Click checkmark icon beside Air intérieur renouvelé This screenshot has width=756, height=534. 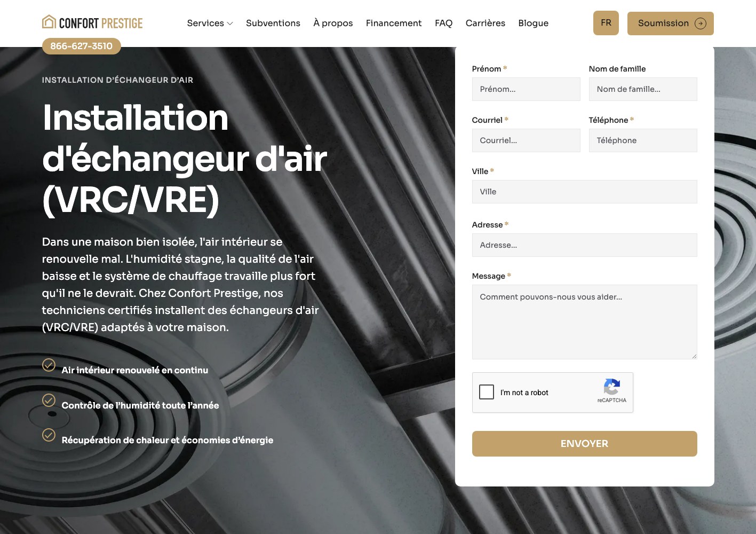(49, 365)
